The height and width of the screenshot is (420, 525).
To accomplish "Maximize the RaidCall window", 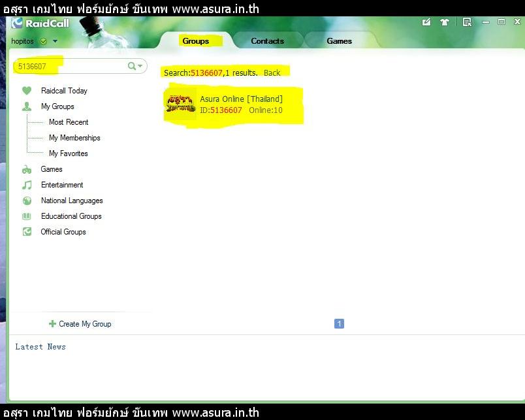I will pyautogui.click(x=501, y=22).
